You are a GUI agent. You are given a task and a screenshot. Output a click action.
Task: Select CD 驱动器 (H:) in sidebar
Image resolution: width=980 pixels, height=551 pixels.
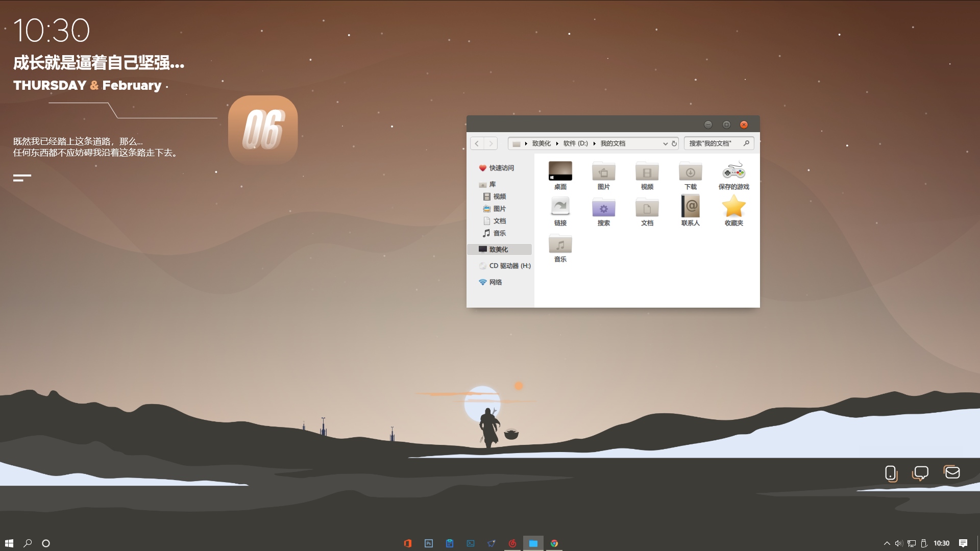(x=505, y=266)
